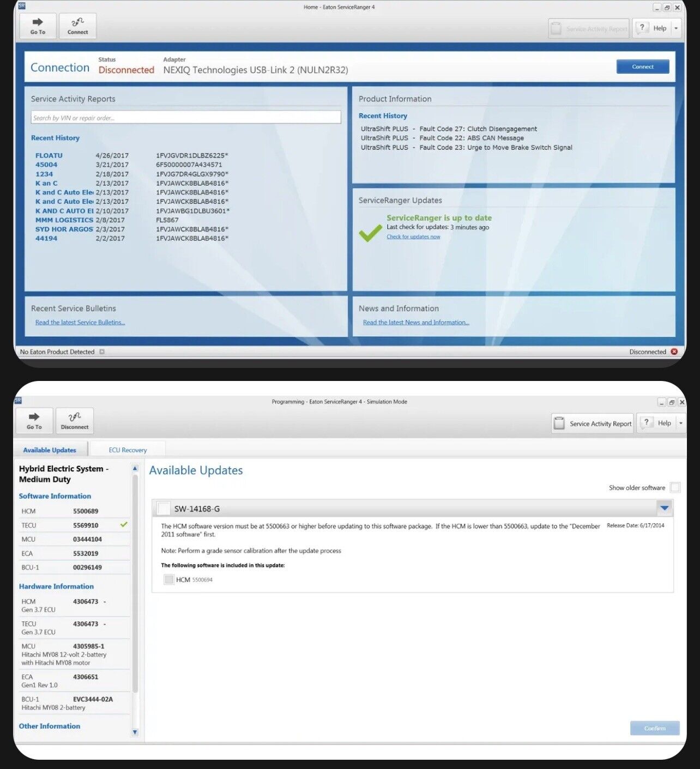Select HCM software row 5500689

pyautogui.click(x=75, y=511)
